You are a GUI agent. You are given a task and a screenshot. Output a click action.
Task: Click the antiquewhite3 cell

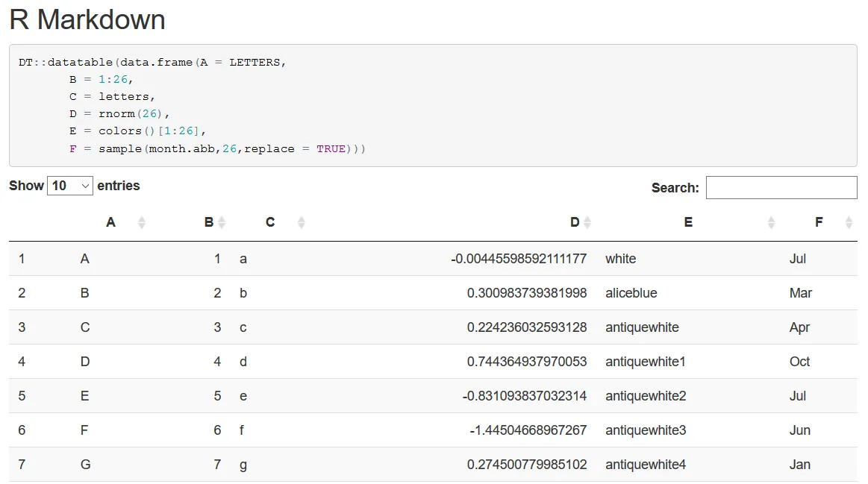click(x=646, y=430)
